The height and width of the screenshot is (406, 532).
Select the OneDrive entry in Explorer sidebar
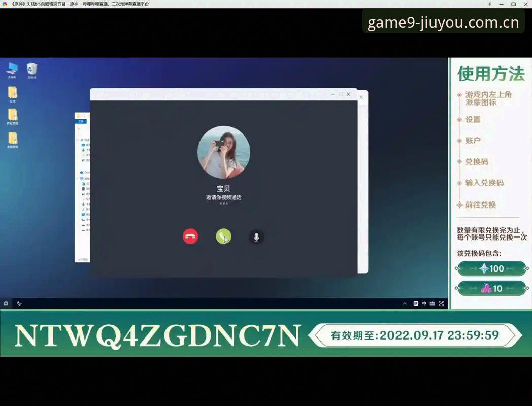click(x=85, y=173)
